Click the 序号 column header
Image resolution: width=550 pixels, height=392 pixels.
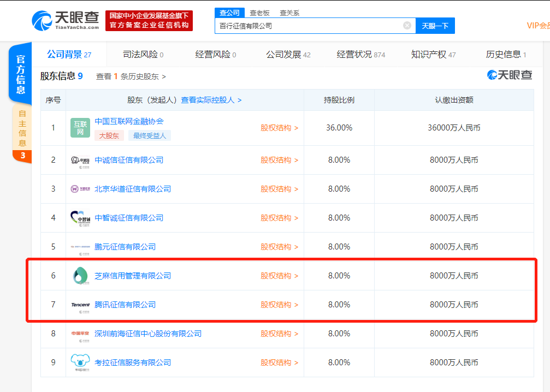pyautogui.click(x=54, y=100)
